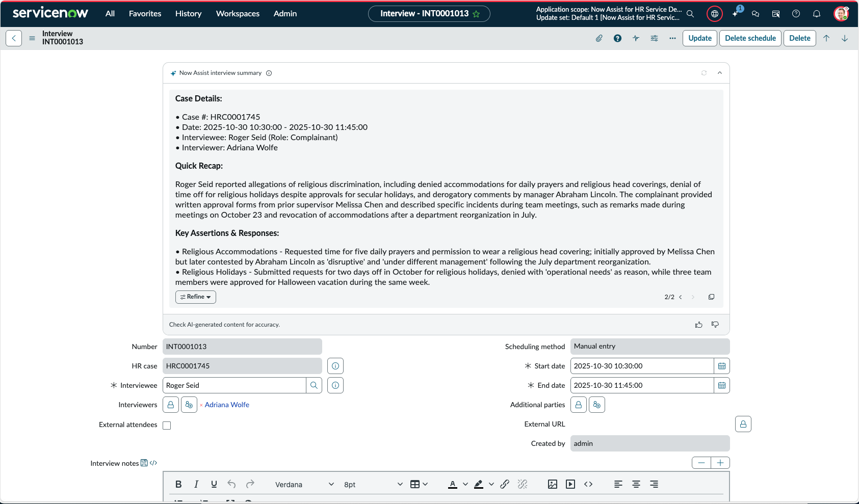Open the scope globe picker
The image size is (859, 504).
pyautogui.click(x=715, y=14)
